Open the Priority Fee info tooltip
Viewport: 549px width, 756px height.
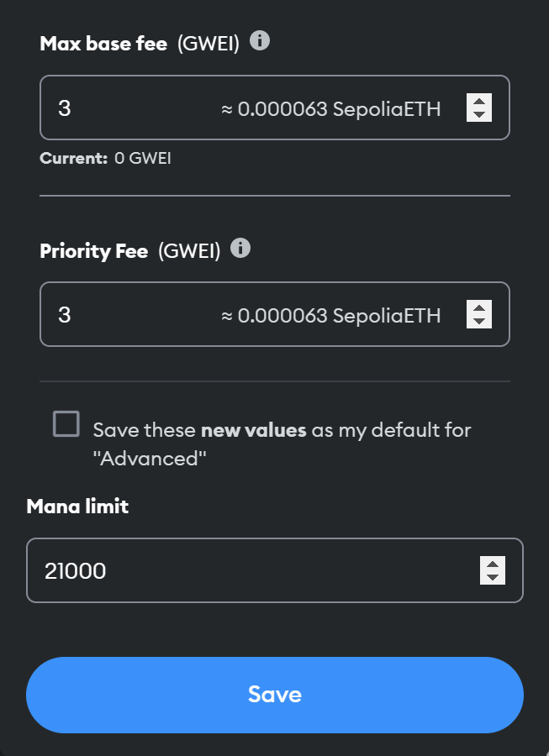tap(240, 247)
